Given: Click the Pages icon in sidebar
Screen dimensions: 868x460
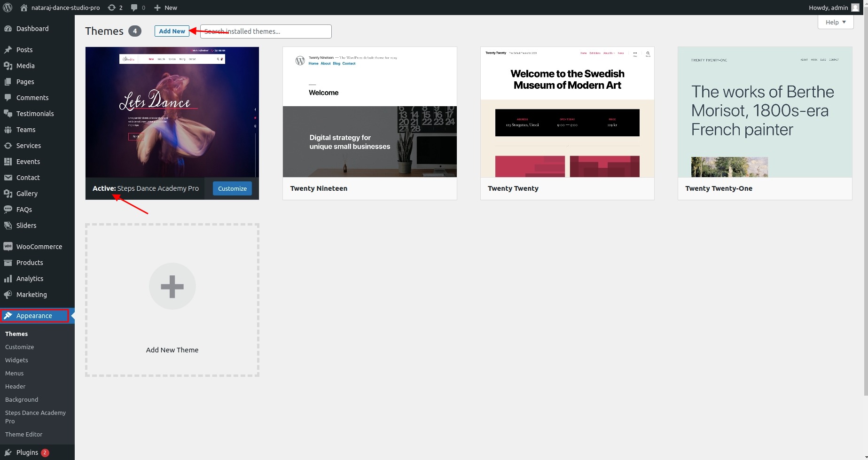Looking at the screenshot, I should pos(8,82).
